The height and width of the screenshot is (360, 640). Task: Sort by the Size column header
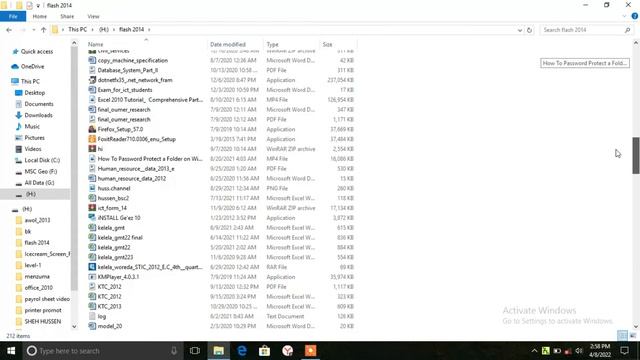[x=327, y=44]
